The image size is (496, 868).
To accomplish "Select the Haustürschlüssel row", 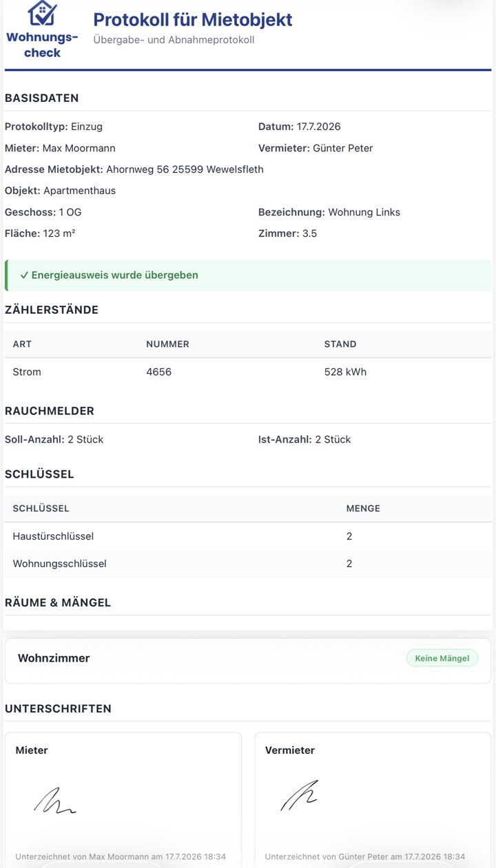I will click(x=248, y=536).
